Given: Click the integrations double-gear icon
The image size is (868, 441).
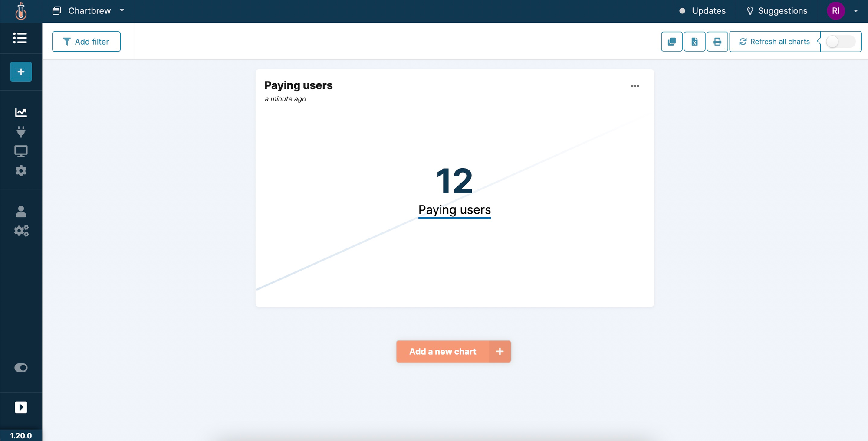Looking at the screenshot, I should 20,231.
